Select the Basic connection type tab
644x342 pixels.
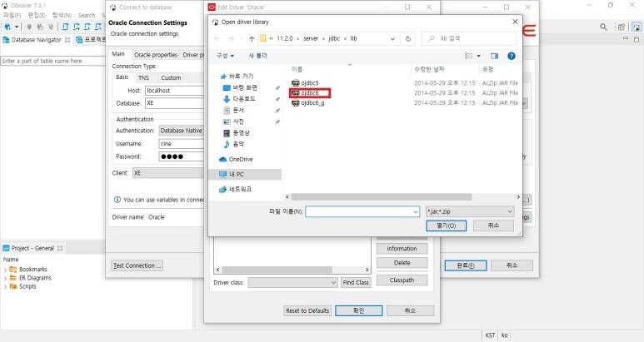(x=122, y=77)
